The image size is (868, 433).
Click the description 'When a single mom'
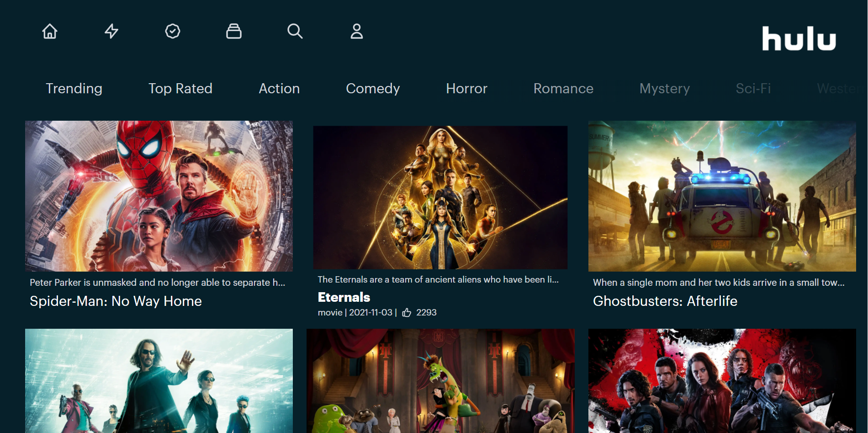719,283
